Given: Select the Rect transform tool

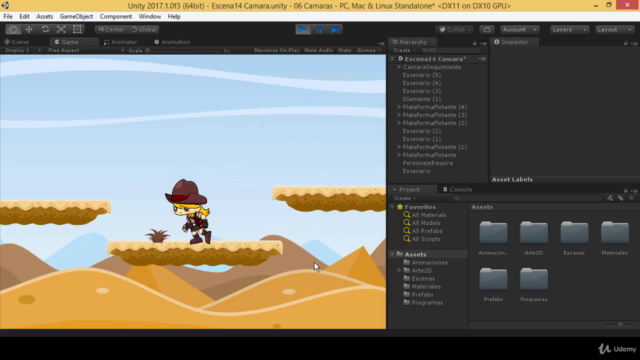Looking at the screenshot, I should pyautogui.click(x=77, y=29).
